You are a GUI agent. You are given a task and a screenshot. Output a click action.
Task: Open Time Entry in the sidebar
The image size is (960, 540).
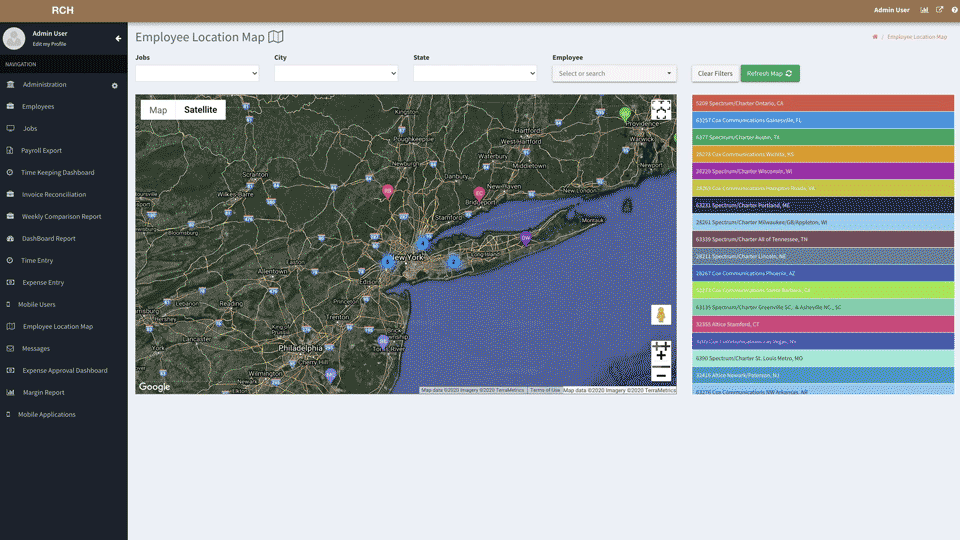point(37,261)
